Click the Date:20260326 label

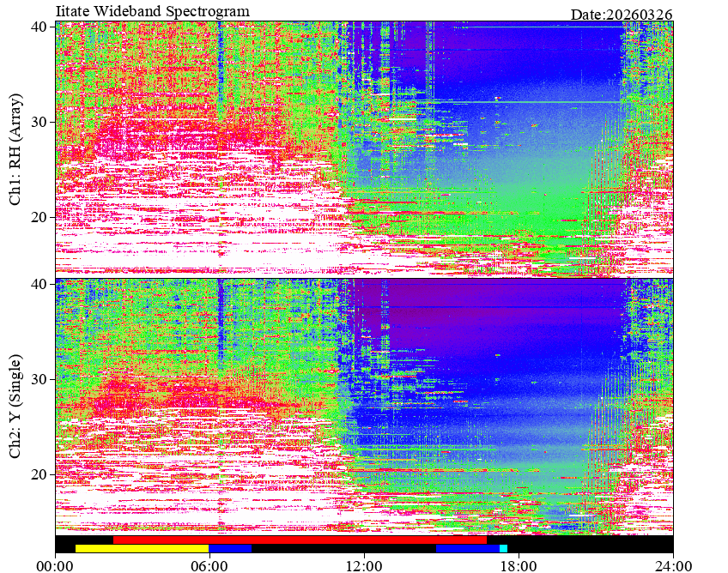pos(622,15)
